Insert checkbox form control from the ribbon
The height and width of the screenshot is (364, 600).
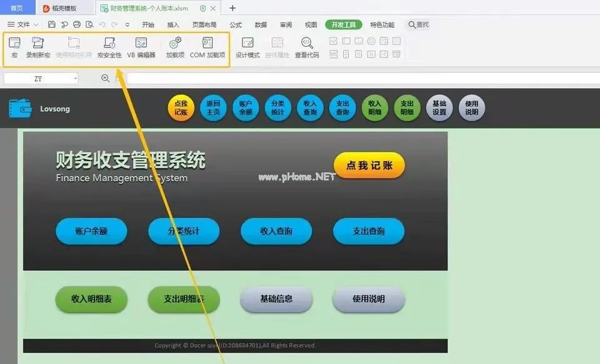pos(334,41)
